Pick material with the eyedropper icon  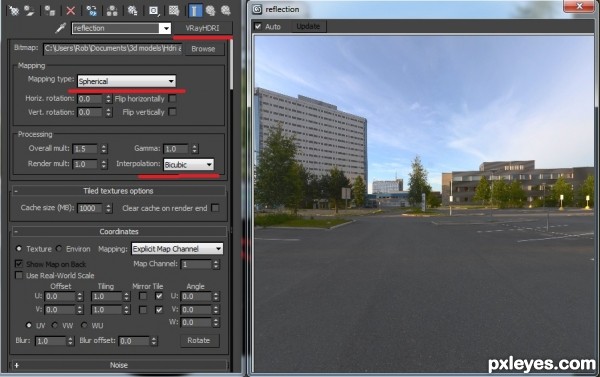(x=60, y=28)
